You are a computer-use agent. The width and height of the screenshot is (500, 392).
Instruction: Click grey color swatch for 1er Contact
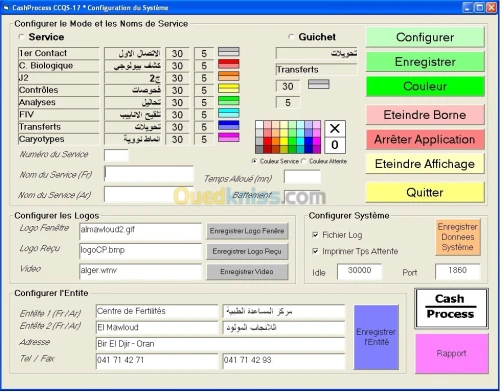229,52
